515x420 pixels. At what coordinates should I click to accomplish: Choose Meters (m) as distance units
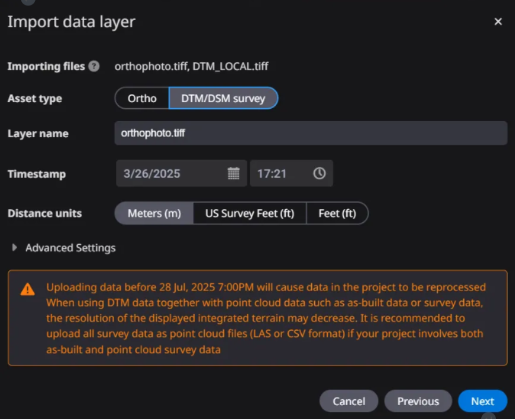point(154,213)
